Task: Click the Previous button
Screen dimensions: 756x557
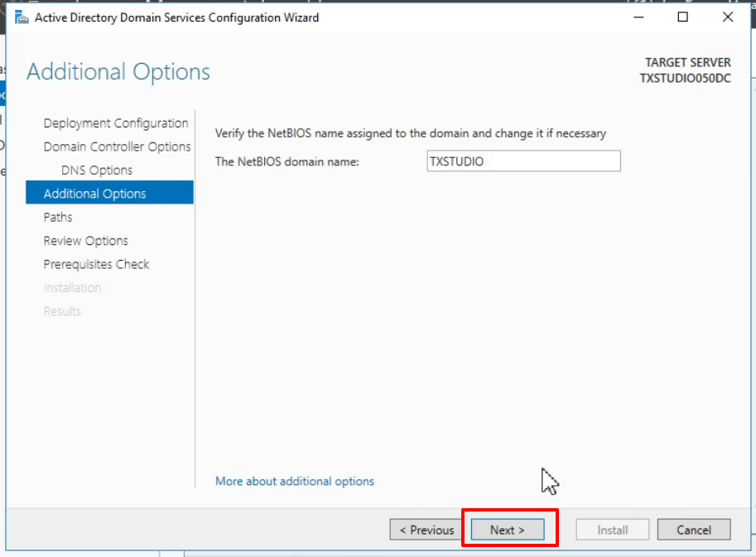Action: 426,530
